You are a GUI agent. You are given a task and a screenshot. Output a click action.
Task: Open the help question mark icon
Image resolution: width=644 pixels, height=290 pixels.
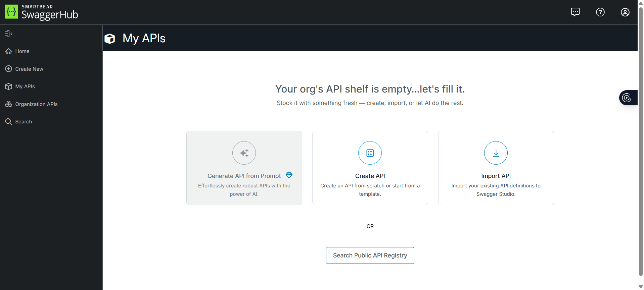click(600, 12)
